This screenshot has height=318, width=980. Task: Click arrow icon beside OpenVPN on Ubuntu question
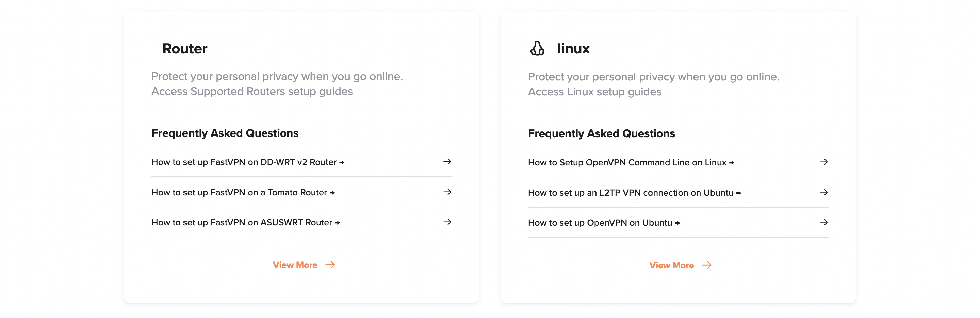click(823, 222)
